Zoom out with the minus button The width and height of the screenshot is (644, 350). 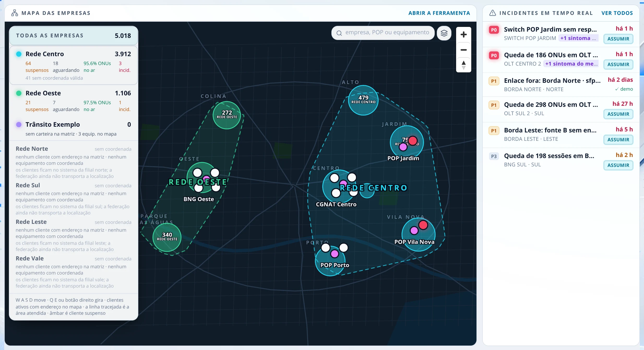[464, 50]
